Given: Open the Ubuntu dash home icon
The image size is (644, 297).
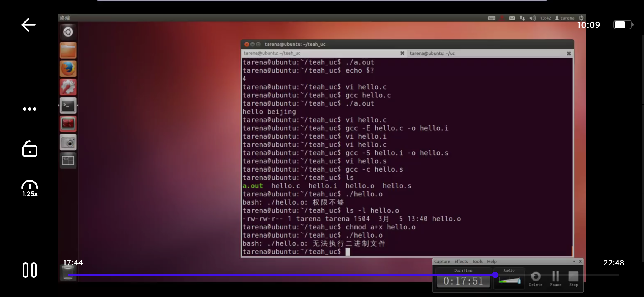Looking at the screenshot, I should coord(68,32).
